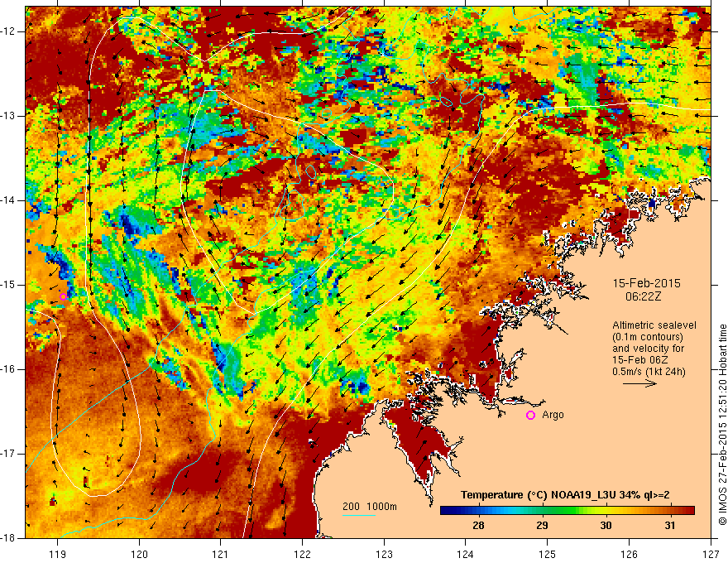Click the longitude label 121
Viewport: 728px width, 563px height.
(221, 554)
